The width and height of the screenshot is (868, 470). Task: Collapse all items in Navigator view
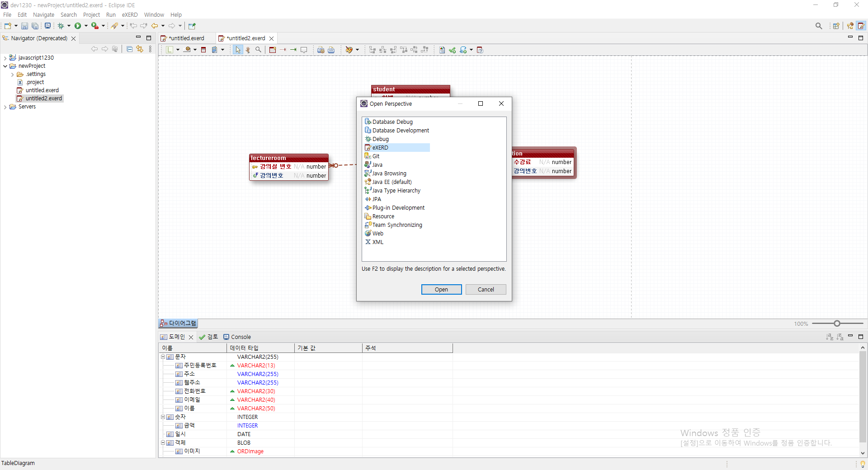click(x=129, y=49)
